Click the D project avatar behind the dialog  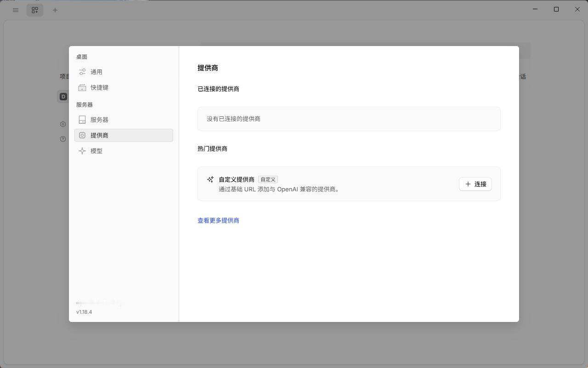click(63, 97)
